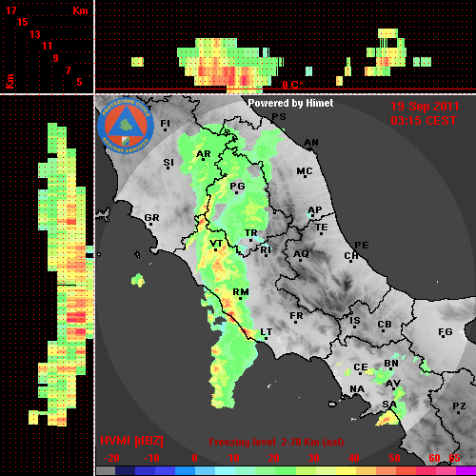
Task: Click the 15 km altitude label
Action: point(23,22)
